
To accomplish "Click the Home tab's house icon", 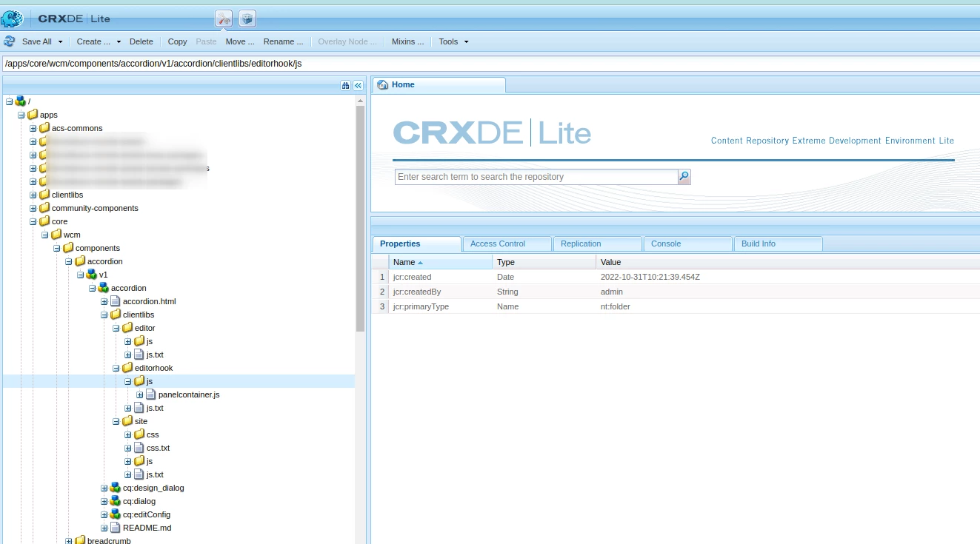I will click(x=383, y=85).
